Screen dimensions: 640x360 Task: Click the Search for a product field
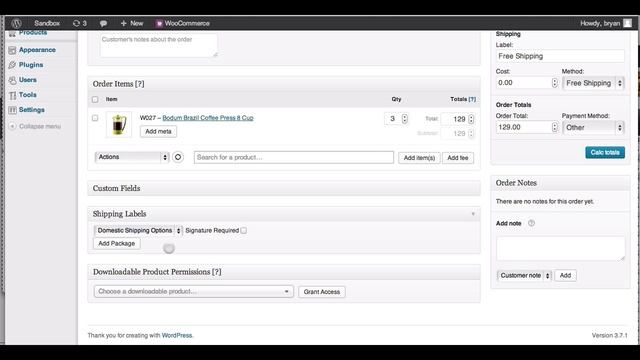[x=294, y=157]
